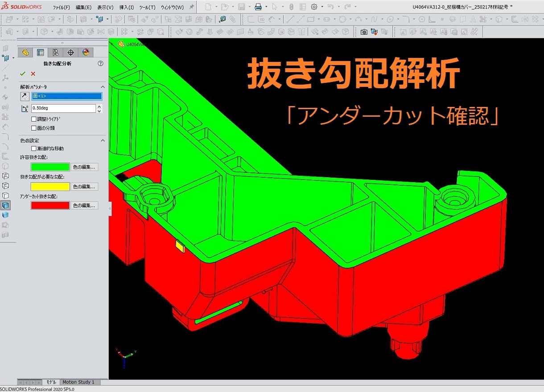The image size is (544, 392).
Task: Open 挿入(I) menu
Action: pyautogui.click(x=127, y=8)
